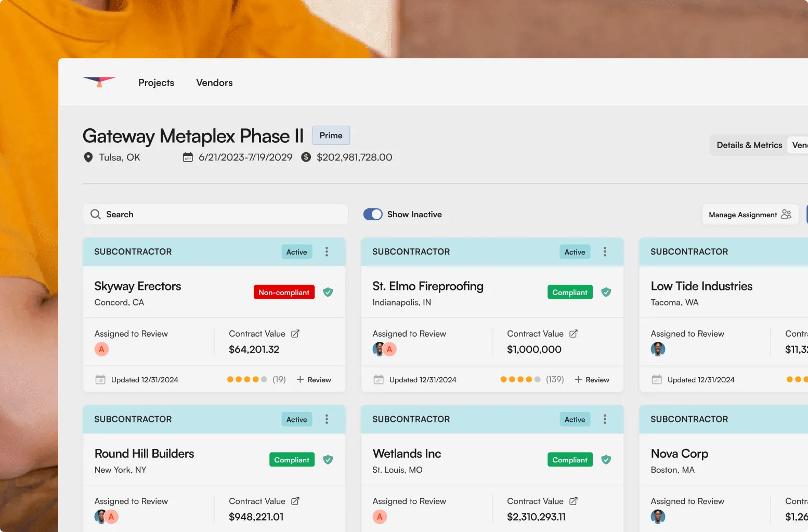Click calendar icon beside Updated on Low Tide Industries
Screen dimensions: 808x532
click(x=657, y=380)
